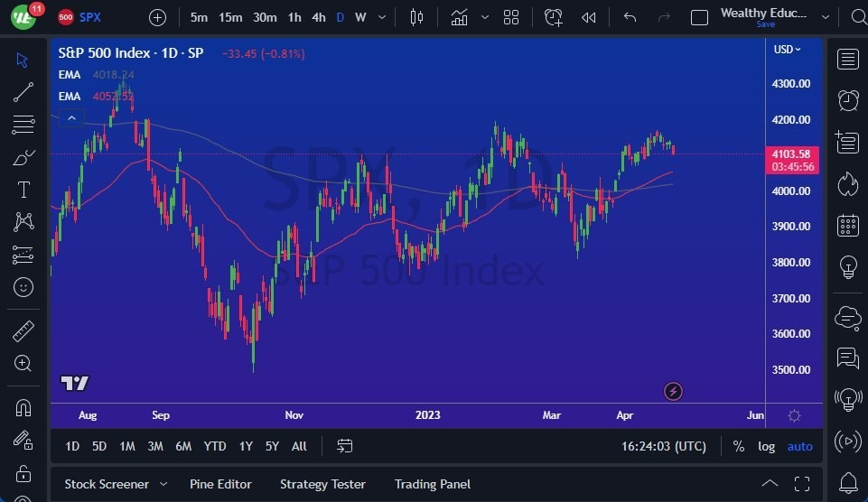This screenshot has width=868, height=502.
Task: Select the trend line drawing tool
Action: click(23, 92)
